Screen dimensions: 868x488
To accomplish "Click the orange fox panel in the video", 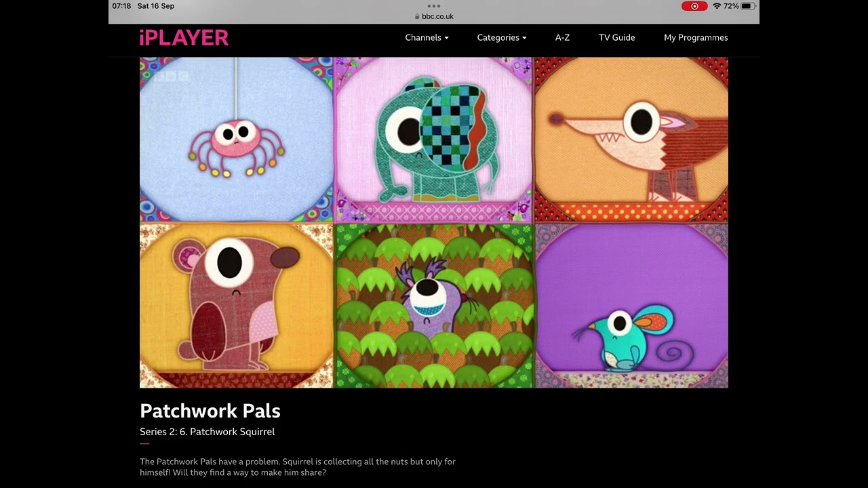I will click(x=631, y=140).
